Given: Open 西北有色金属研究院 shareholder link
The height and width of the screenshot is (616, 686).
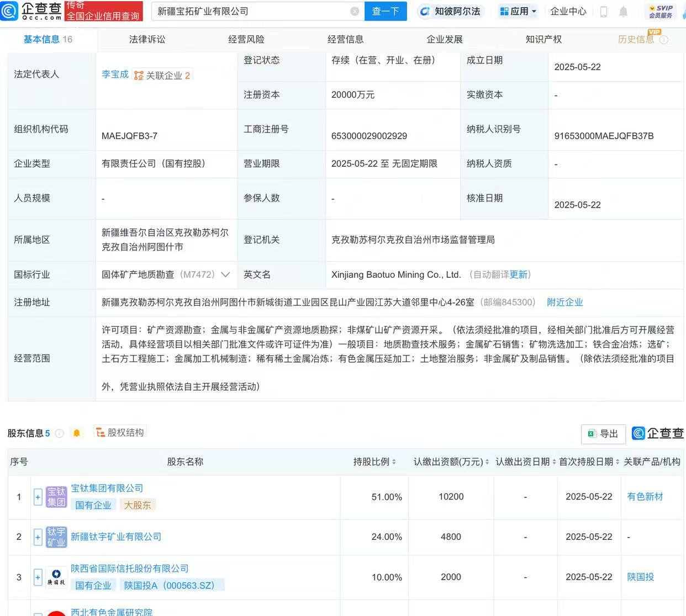Looking at the screenshot, I should click(112, 612).
